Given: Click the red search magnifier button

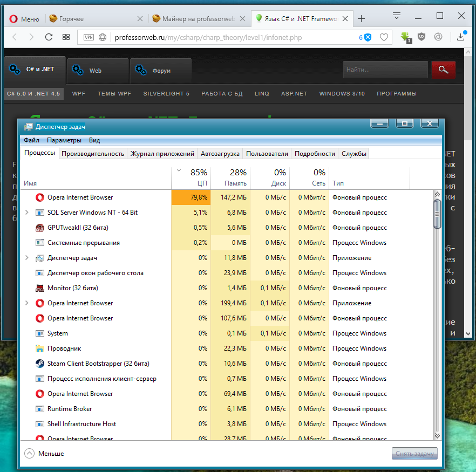Looking at the screenshot, I should click(x=443, y=70).
